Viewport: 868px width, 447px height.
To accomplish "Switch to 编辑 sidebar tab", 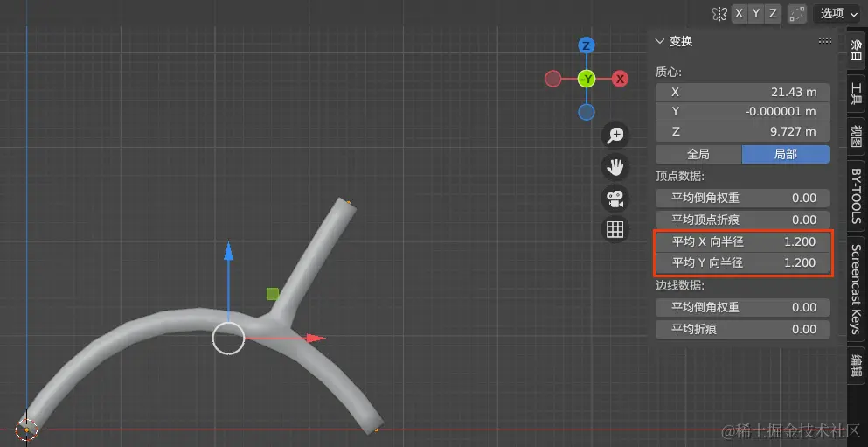I will [857, 366].
